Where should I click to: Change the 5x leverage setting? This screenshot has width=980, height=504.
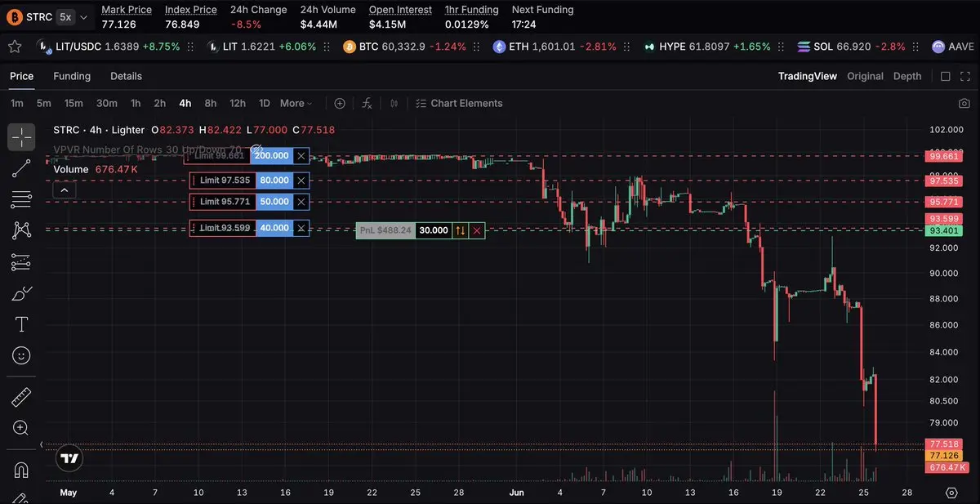pyautogui.click(x=65, y=16)
